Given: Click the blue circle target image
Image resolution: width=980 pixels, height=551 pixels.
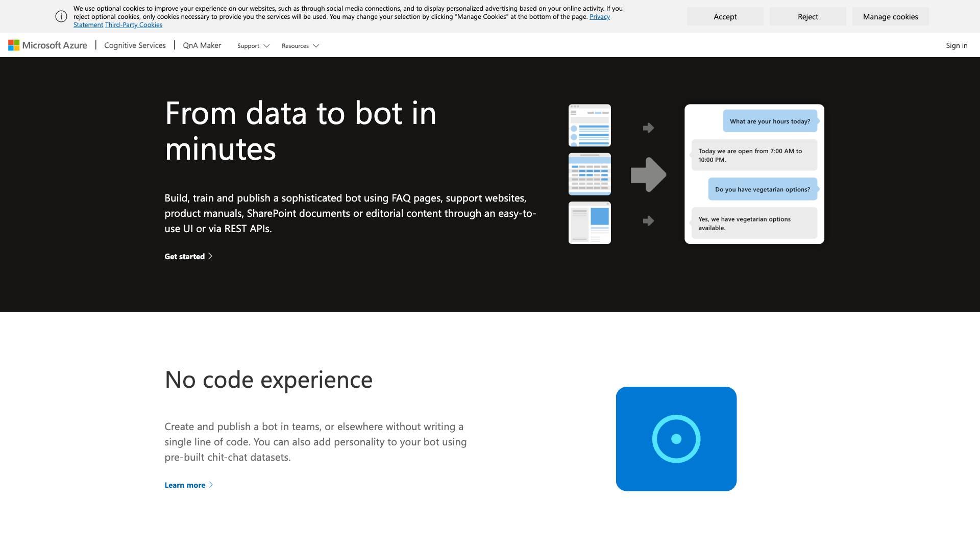Looking at the screenshot, I should pyautogui.click(x=676, y=439).
